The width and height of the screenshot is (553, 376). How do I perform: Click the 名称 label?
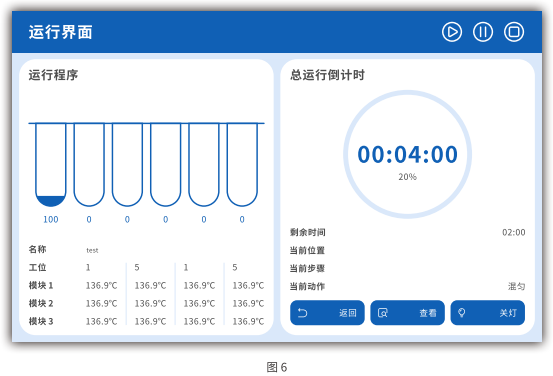click(37, 249)
